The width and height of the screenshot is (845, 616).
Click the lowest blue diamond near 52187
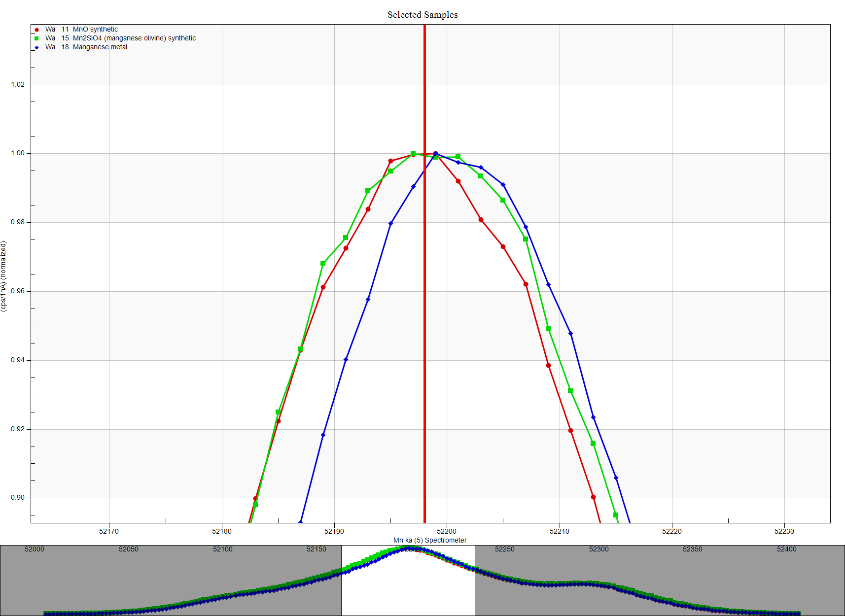(301, 522)
